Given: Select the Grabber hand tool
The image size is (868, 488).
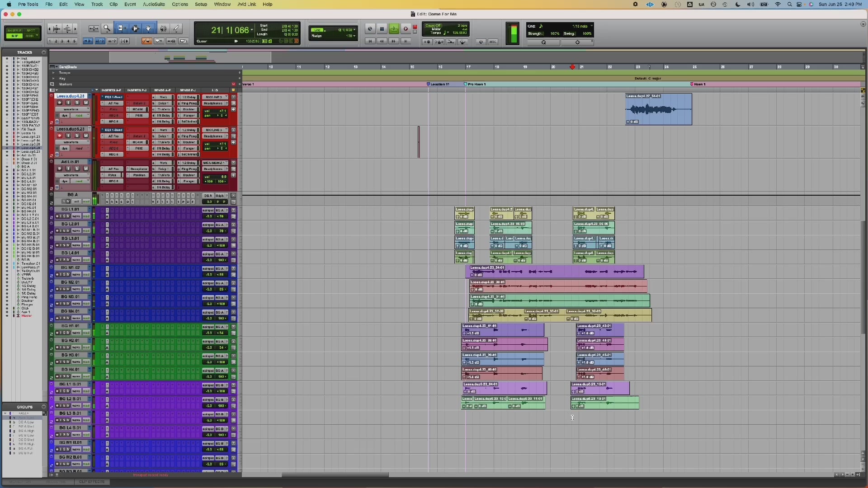Looking at the screenshot, I should (148, 28).
